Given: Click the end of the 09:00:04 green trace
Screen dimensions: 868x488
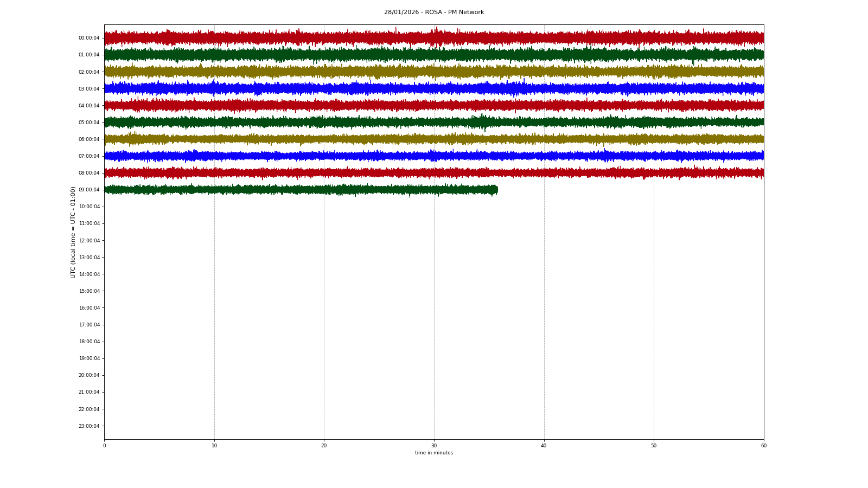Looking at the screenshot, I should pos(496,190).
